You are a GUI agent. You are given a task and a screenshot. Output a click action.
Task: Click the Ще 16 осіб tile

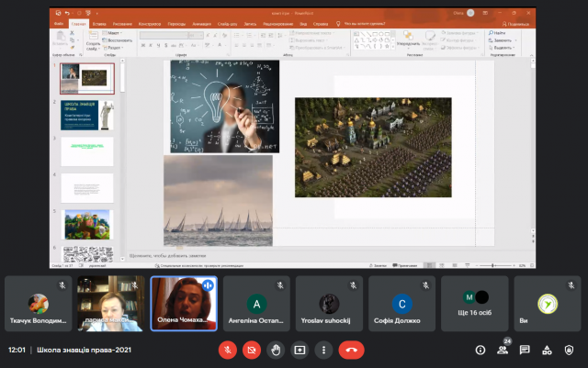(474, 303)
